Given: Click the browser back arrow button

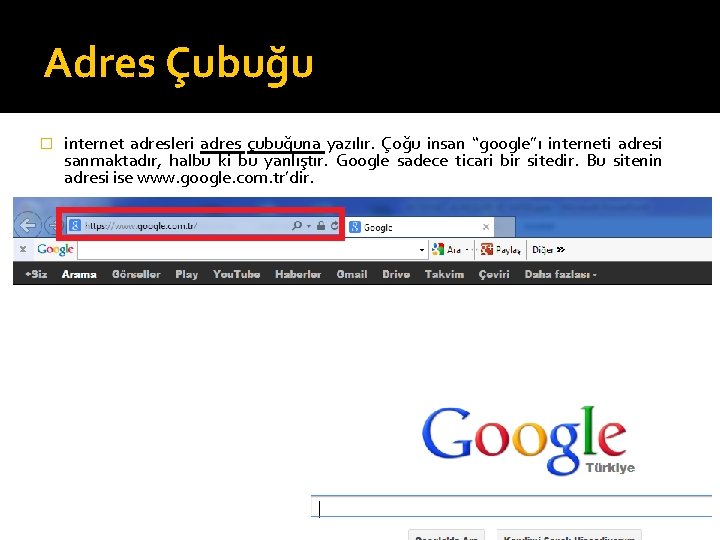Looking at the screenshot, I should pyautogui.click(x=28, y=225).
